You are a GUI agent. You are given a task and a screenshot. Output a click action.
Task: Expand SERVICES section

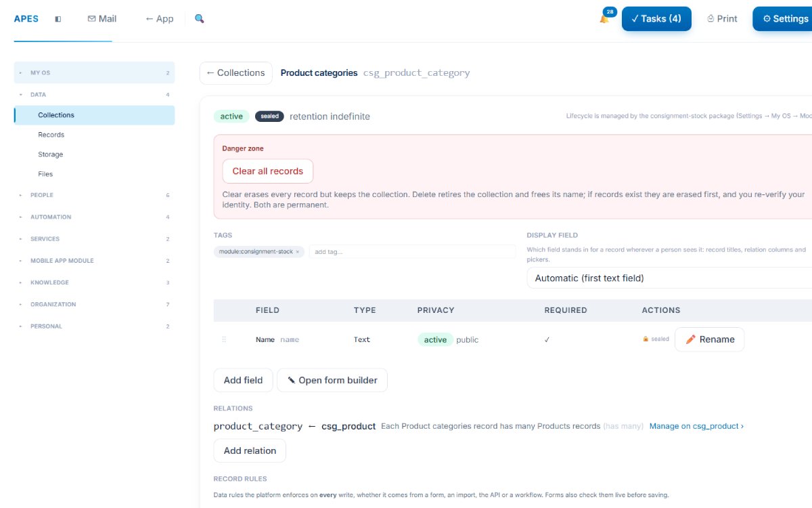tap(94, 239)
